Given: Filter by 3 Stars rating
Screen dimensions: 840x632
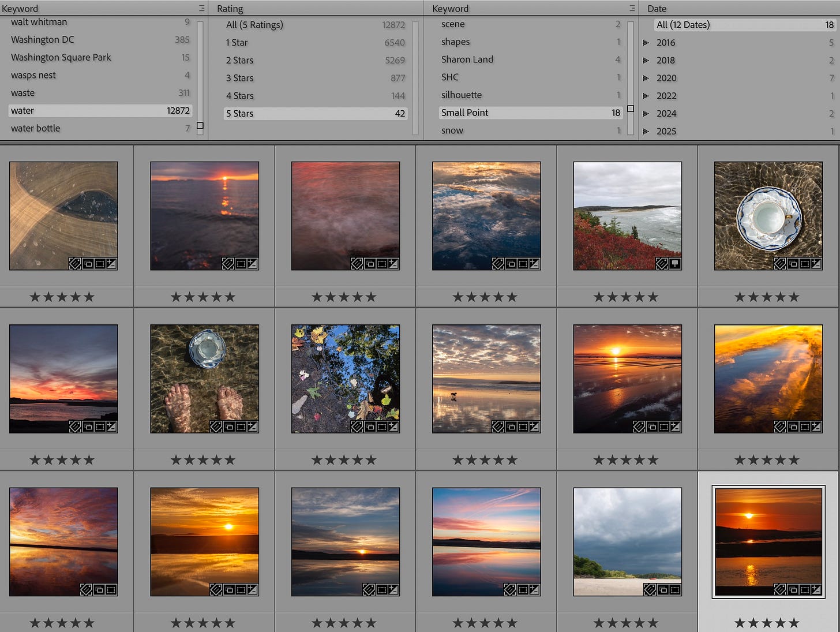Looking at the screenshot, I should click(316, 78).
